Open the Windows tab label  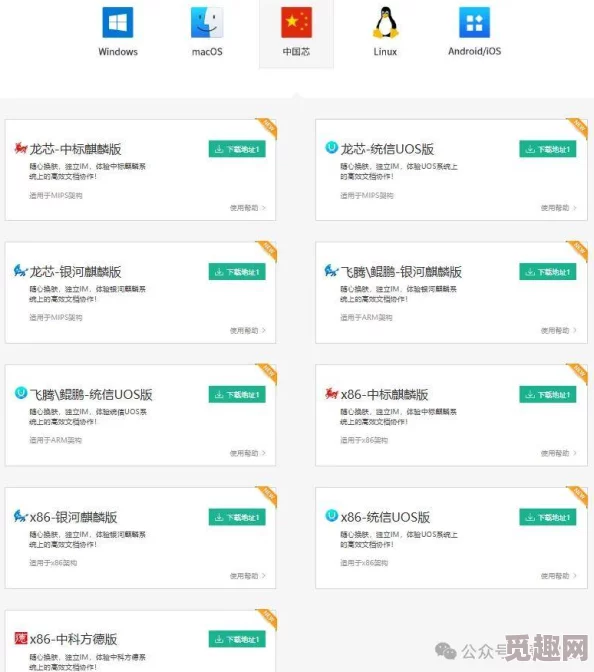(118, 52)
